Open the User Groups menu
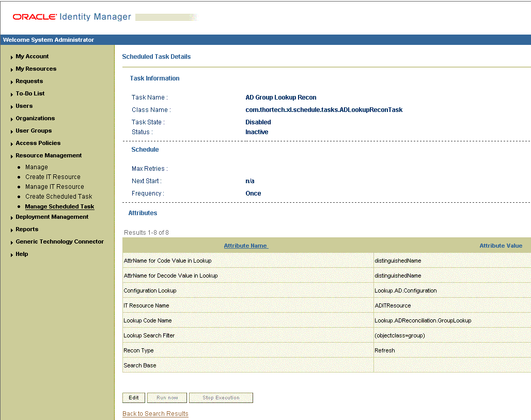 [34, 131]
